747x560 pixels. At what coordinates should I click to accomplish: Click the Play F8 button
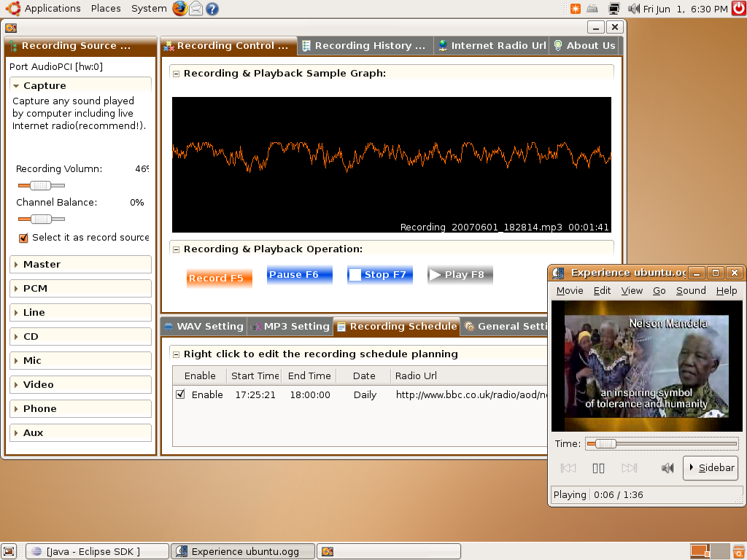tap(460, 275)
